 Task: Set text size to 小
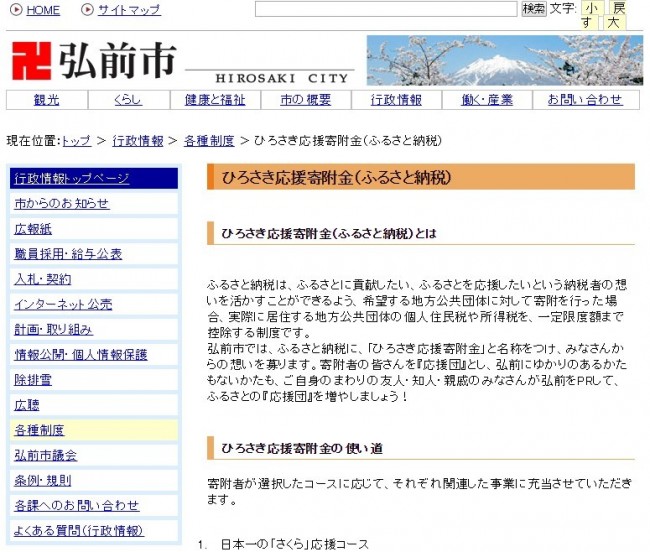(x=591, y=8)
